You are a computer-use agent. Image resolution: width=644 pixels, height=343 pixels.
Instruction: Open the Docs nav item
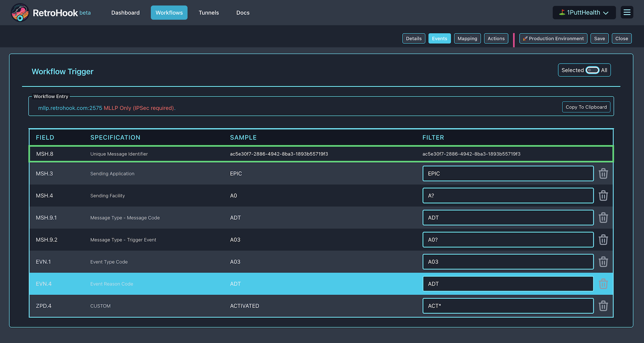tap(243, 13)
